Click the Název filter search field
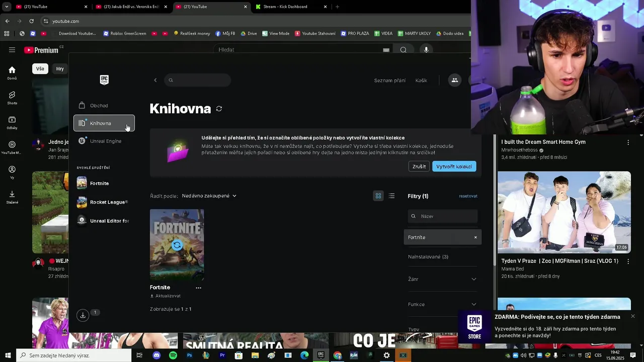This screenshot has width=644, height=362. (x=443, y=216)
